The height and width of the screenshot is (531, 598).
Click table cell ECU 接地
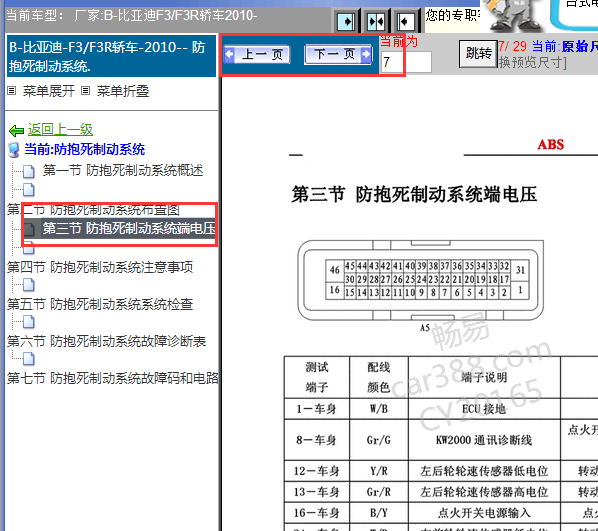(x=484, y=409)
